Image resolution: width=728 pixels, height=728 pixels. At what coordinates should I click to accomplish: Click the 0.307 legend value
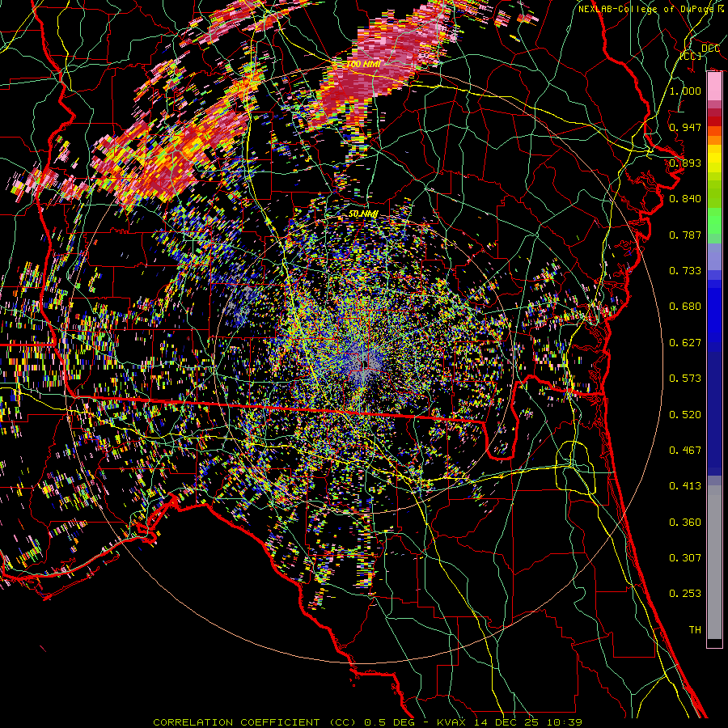pyautogui.click(x=685, y=558)
